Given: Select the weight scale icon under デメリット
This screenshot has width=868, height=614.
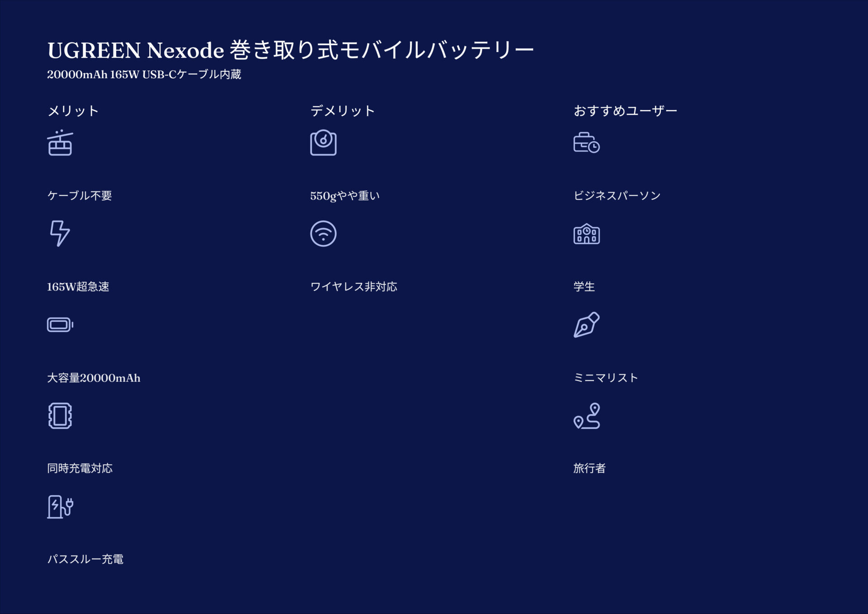Looking at the screenshot, I should tap(324, 143).
